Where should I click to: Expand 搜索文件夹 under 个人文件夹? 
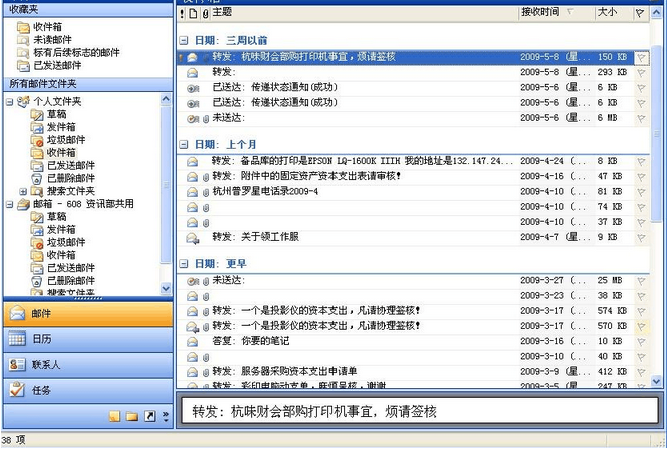tap(23, 191)
